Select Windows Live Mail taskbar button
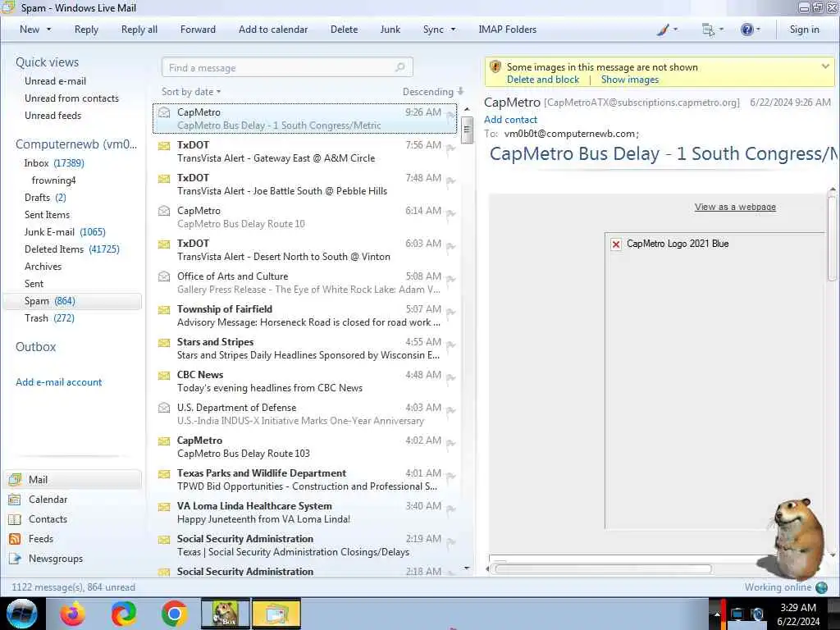The image size is (840, 630). click(x=276, y=614)
